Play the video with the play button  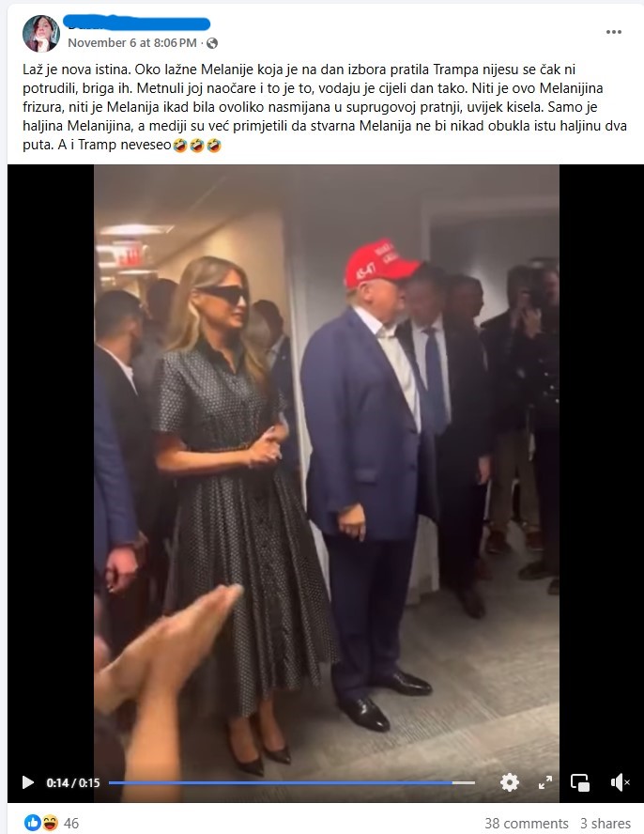(x=27, y=782)
